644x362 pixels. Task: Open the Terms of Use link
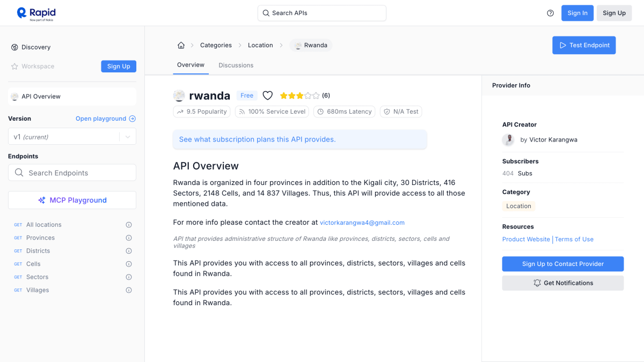tap(574, 239)
